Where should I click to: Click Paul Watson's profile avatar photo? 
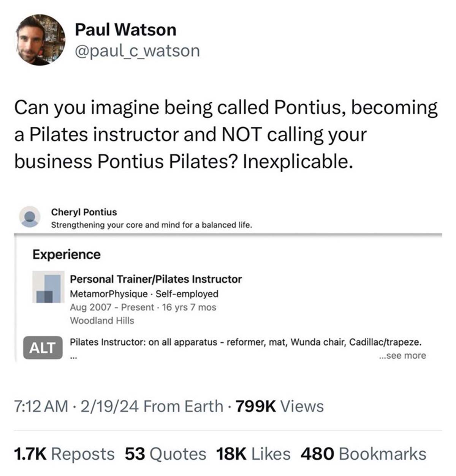tap(40, 40)
